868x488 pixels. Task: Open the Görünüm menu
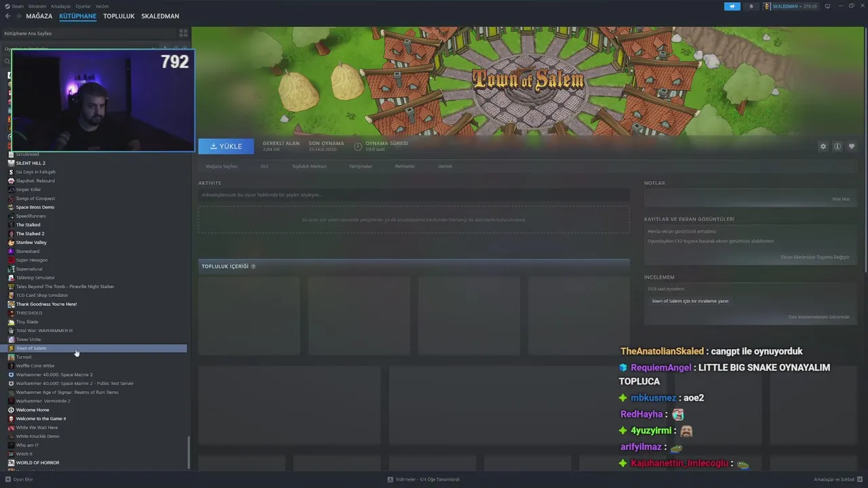pos(37,6)
